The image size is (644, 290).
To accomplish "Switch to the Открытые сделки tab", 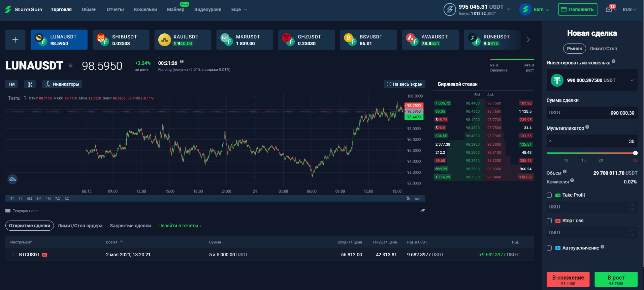I will click(30, 226).
